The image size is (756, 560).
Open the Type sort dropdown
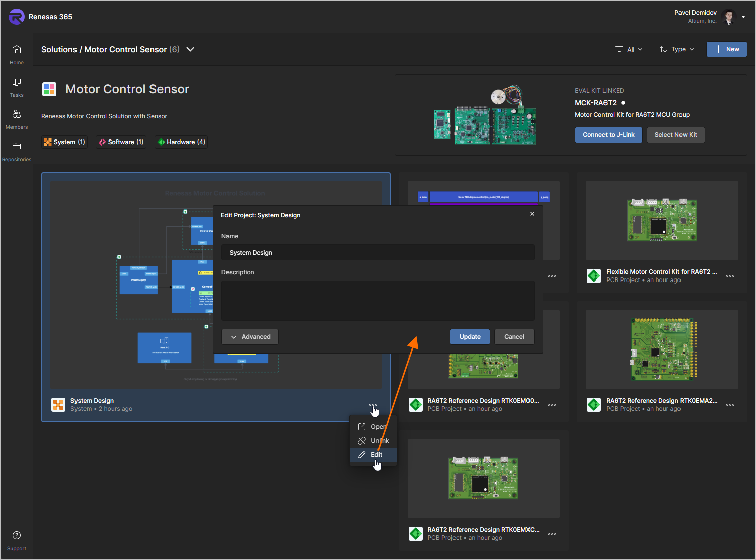[677, 49]
